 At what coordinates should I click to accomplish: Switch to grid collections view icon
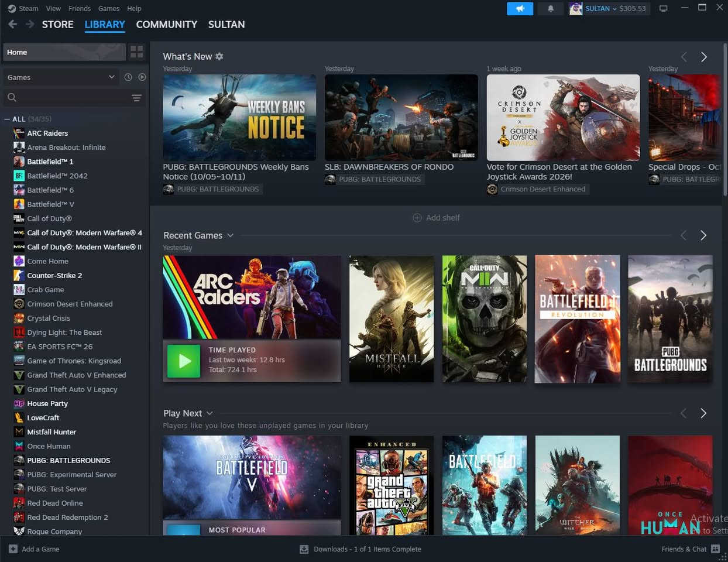click(136, 52)
